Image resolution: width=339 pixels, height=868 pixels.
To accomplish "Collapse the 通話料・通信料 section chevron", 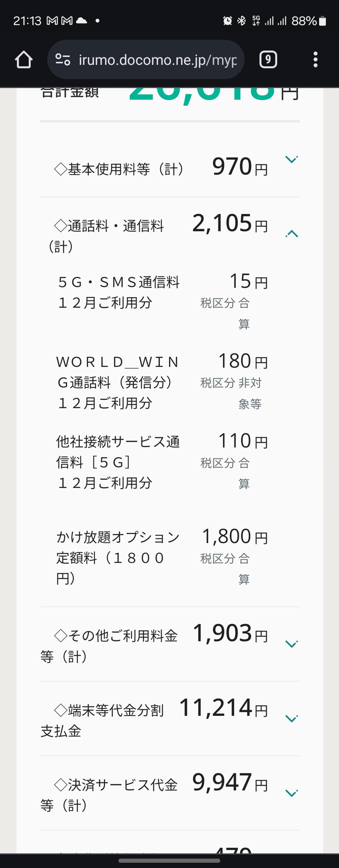I will pos(292,234).
